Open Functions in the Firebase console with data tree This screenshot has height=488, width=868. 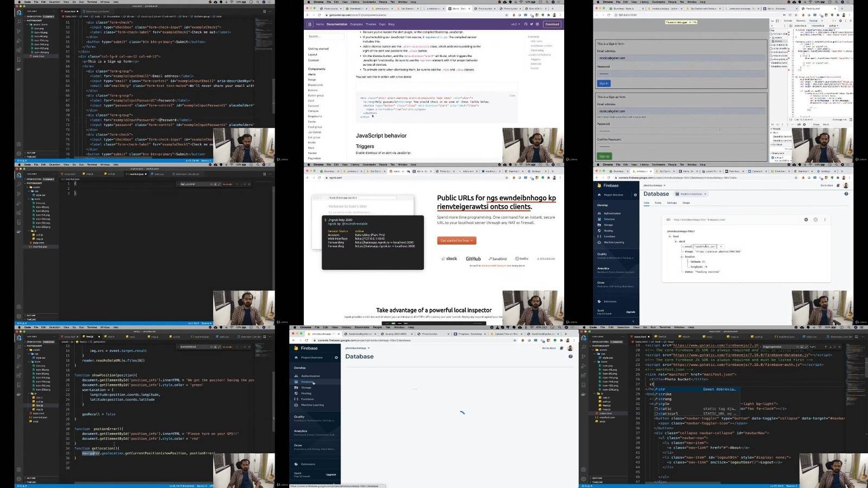click(609, 237)
